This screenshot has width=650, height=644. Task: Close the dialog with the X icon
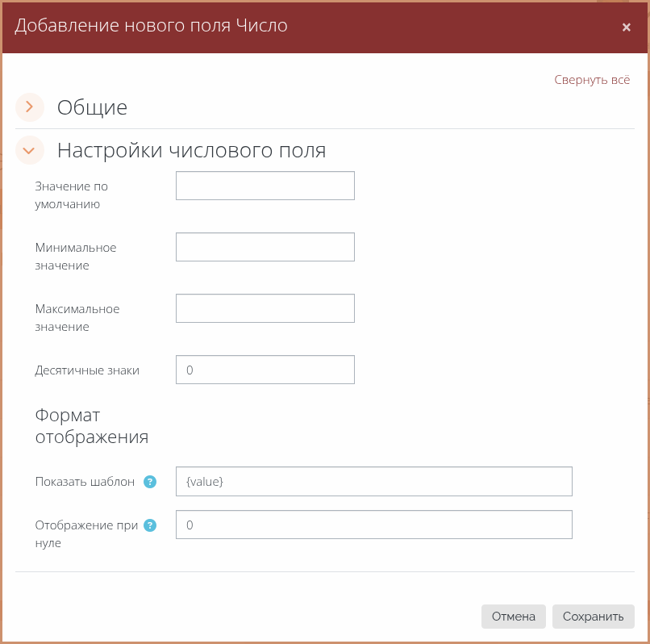(626, 27)
